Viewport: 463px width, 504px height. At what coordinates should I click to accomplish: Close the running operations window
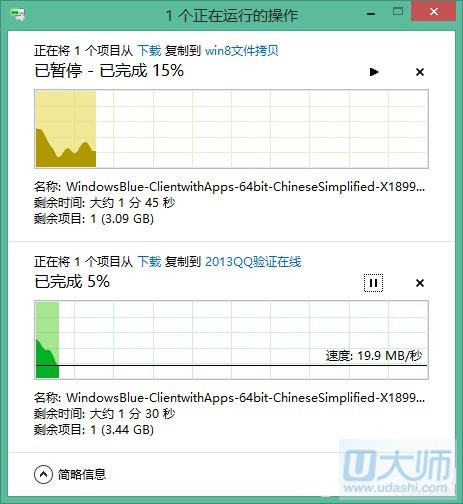click(x=433, y=12)
